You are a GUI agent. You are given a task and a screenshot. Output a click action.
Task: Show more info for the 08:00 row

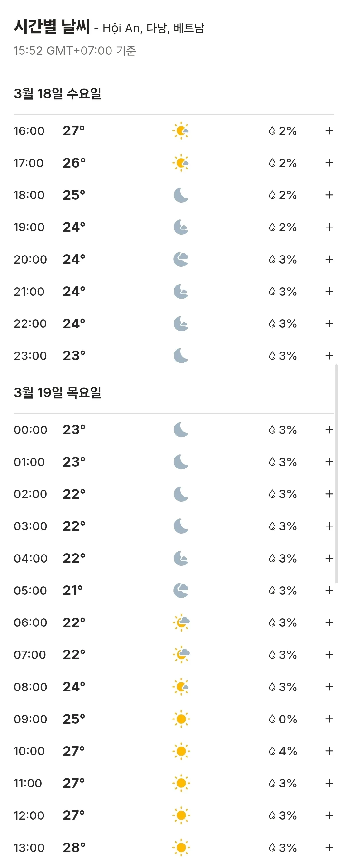click(x=329, y=687)
